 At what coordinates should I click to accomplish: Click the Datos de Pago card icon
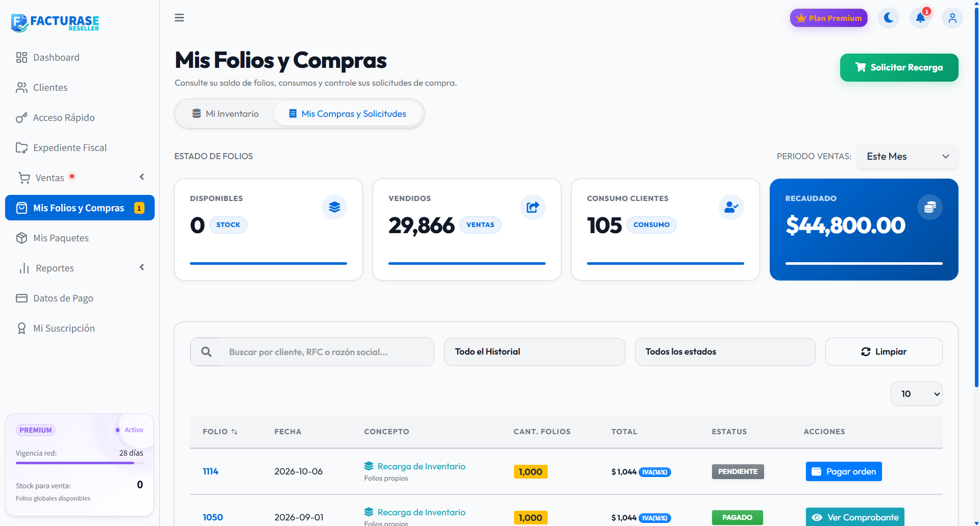[21, 298]
